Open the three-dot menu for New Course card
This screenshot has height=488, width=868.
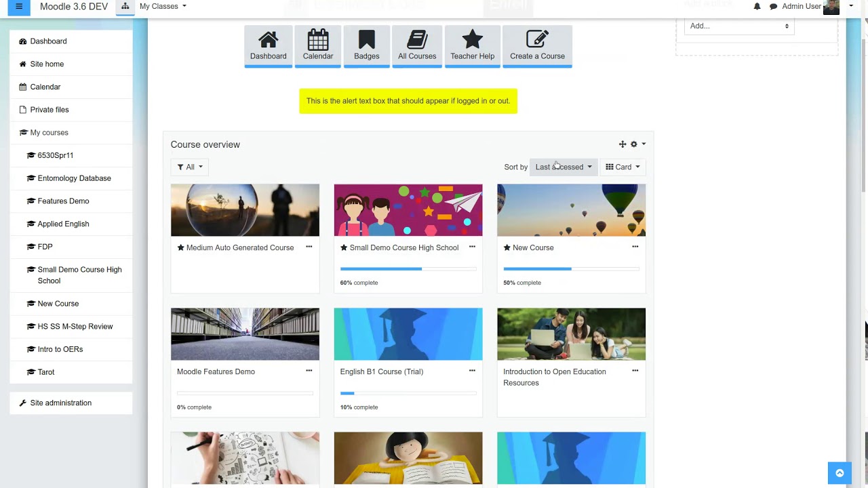(x=635, y=247)
